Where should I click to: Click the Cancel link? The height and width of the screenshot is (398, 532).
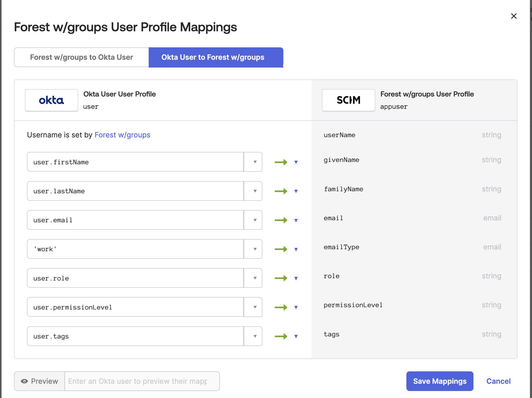coord(498,381)
